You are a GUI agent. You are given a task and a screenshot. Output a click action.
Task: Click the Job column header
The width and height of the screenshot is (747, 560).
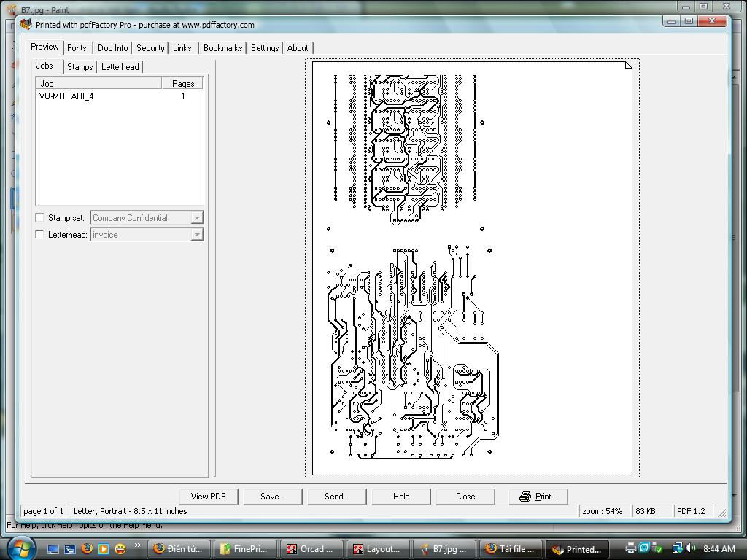[x=99, y=83]
